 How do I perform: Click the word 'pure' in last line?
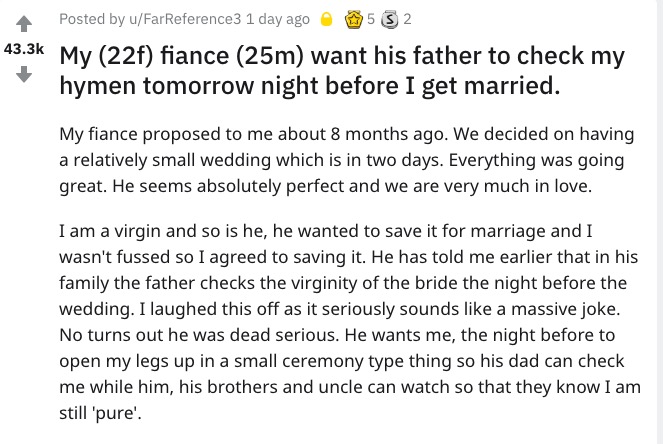116,414
